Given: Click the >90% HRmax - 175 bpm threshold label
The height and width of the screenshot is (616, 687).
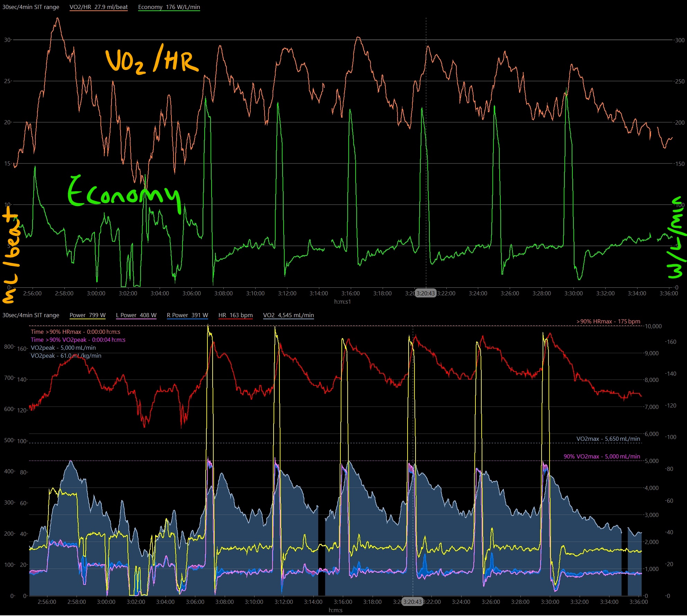Looking at the screenshot, I should pos(608,321).
